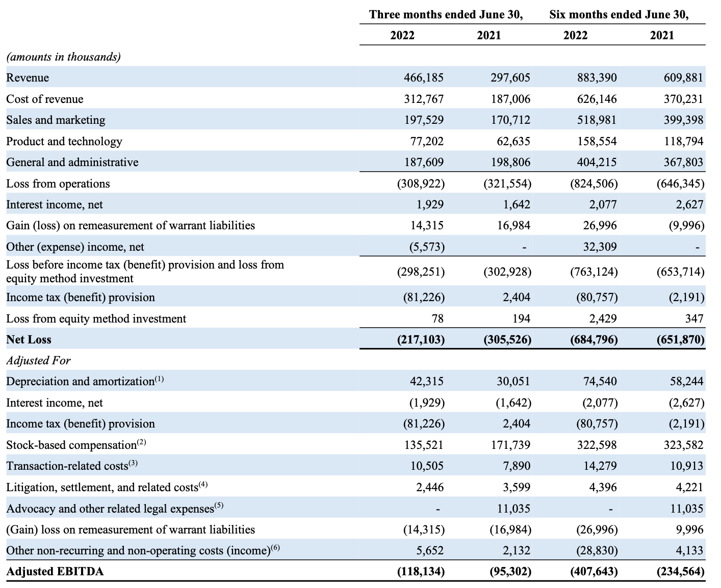Click the "Three months ended June 30," header

[x=446, y=14]
